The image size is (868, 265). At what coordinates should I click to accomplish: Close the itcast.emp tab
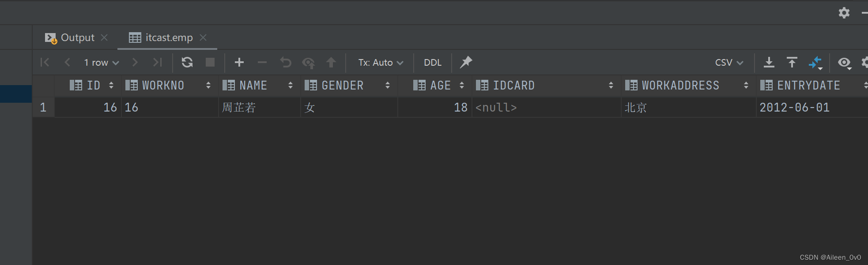point(203,38)
